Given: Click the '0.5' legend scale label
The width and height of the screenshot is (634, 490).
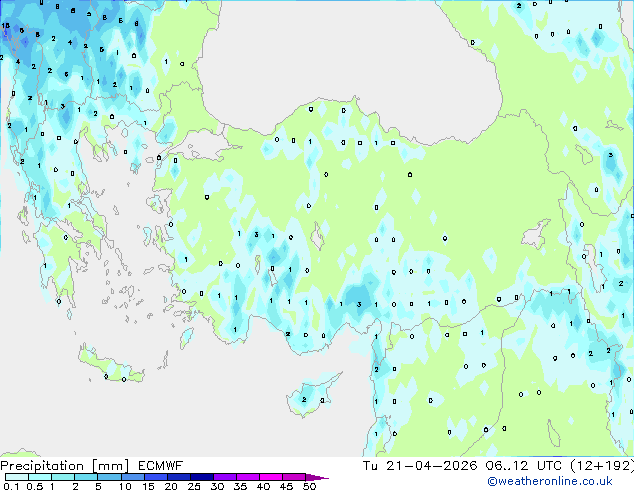Looking at the screenshot, I should coord(35,486).
